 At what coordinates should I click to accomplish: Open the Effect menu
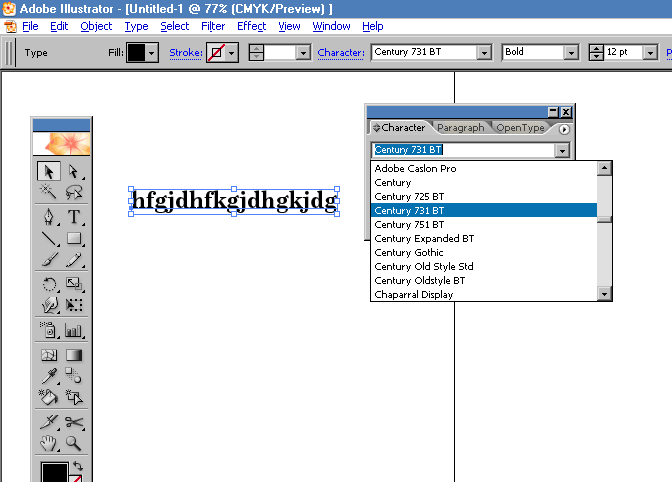point(252,27)
